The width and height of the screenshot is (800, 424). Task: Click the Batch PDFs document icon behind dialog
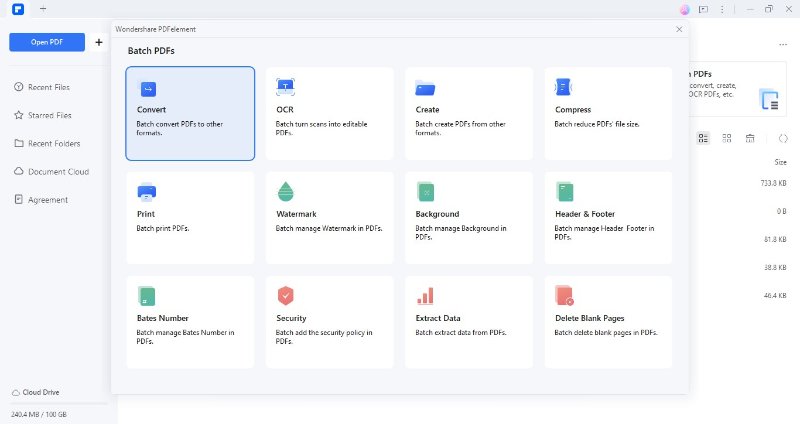click(769, 99)
